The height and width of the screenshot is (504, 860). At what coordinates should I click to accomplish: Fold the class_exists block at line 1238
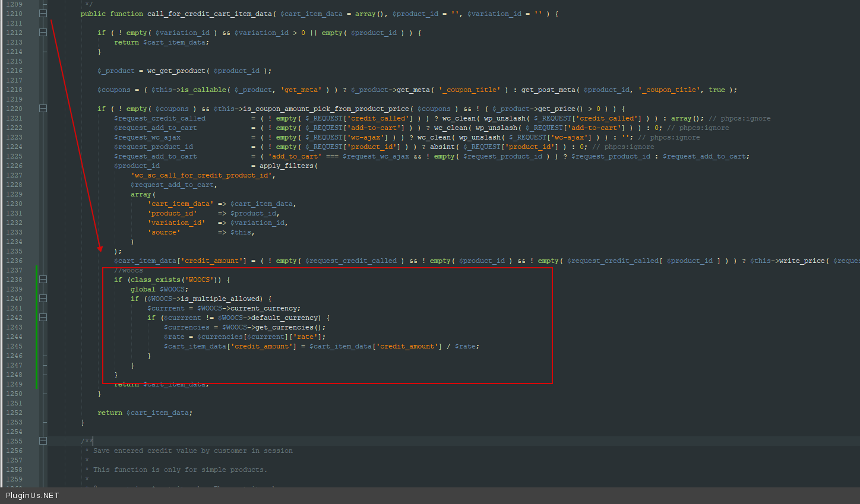pos(43,280)
